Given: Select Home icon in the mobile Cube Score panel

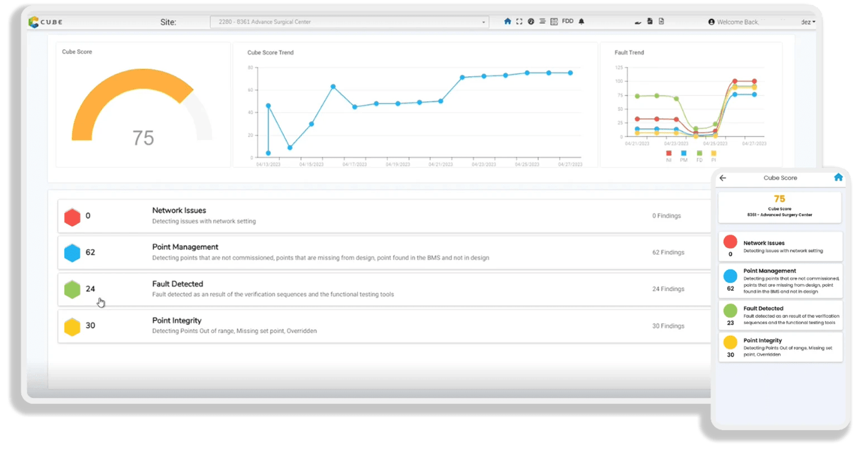Looking at the screenshot, I should click(x=838, y=177).
